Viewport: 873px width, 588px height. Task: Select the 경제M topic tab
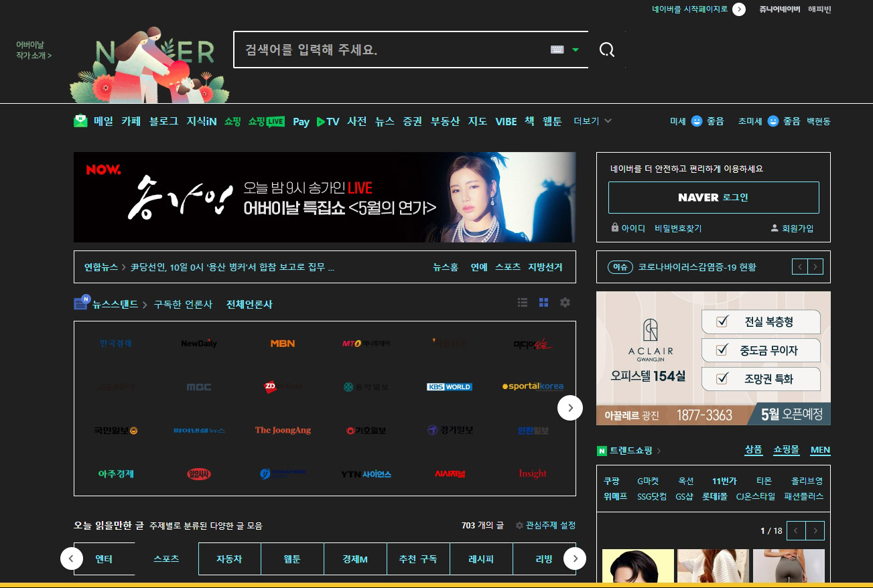(x=355, y=559)
